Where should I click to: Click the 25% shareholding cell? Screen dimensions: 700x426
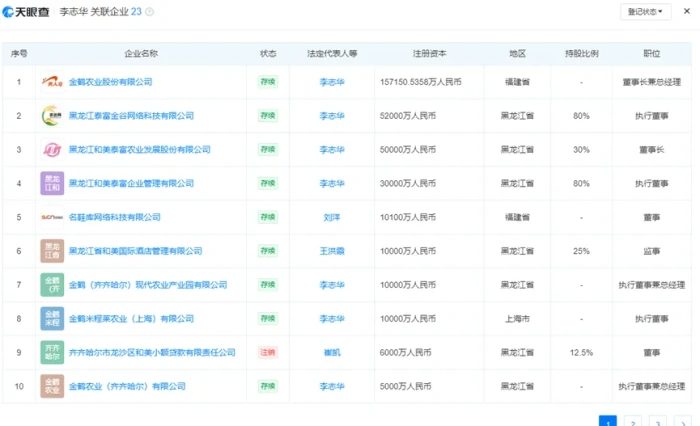pos(581,251)
